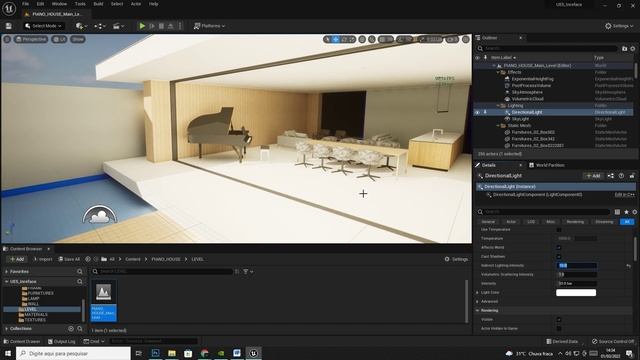
Task: Click the Unreal Engine logo
Action: (x=9, y=8)
